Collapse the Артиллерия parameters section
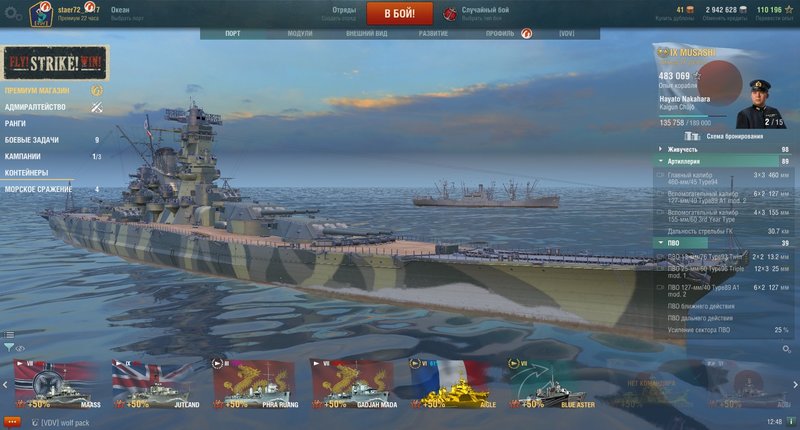 click(722, 161)
